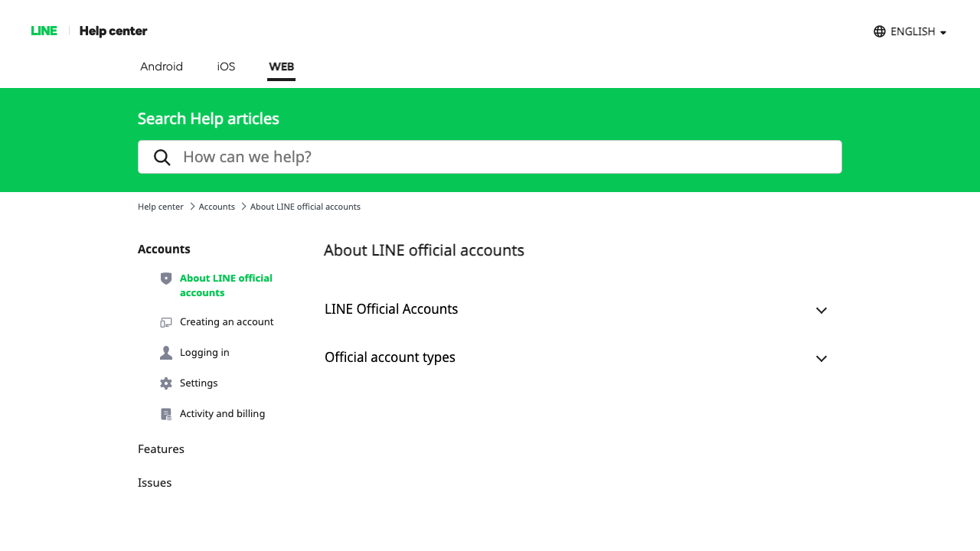Open 'Creating an account' in sidebar
This screenshot has width=980, height=551.
click(227, 322)
